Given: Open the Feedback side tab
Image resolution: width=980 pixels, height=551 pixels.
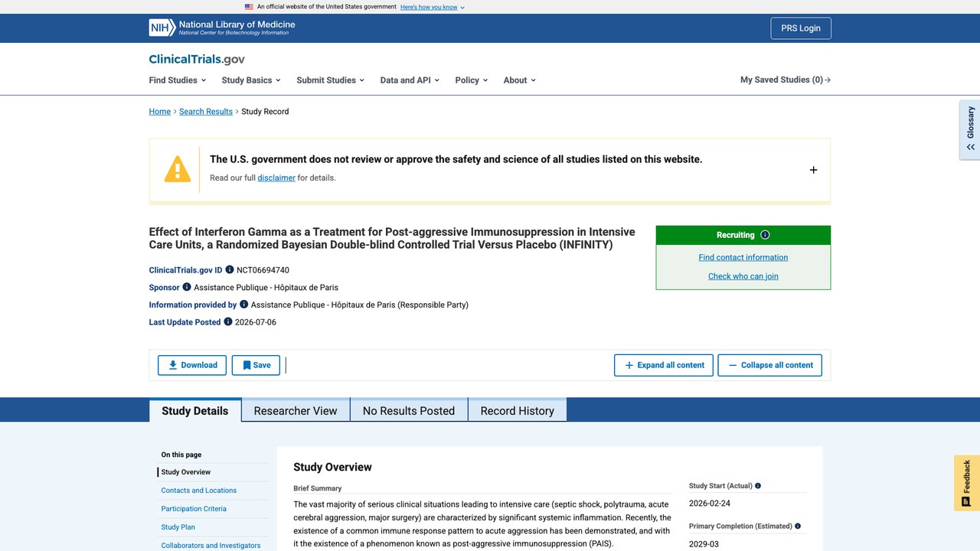Looking at the screenshot, I should (967, 483).
